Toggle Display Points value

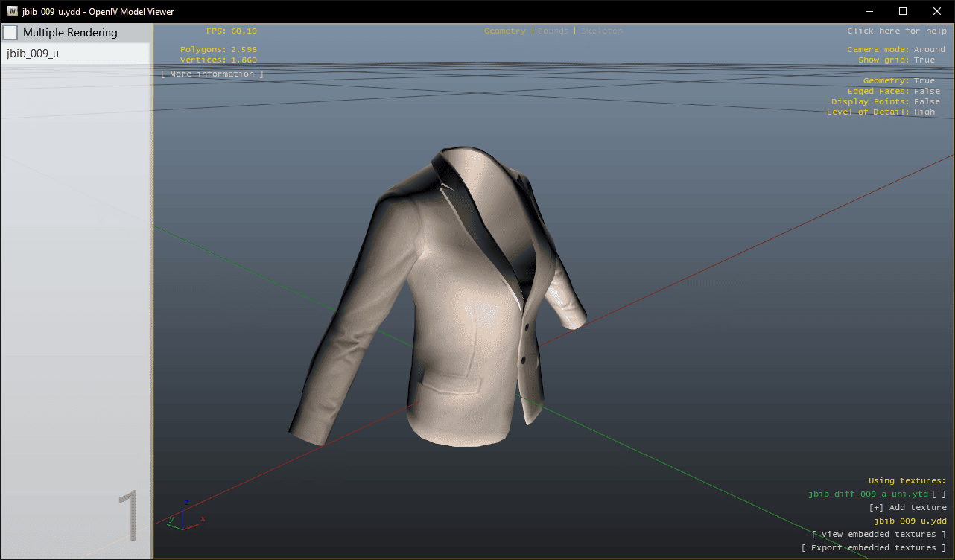tap(927, 101)
